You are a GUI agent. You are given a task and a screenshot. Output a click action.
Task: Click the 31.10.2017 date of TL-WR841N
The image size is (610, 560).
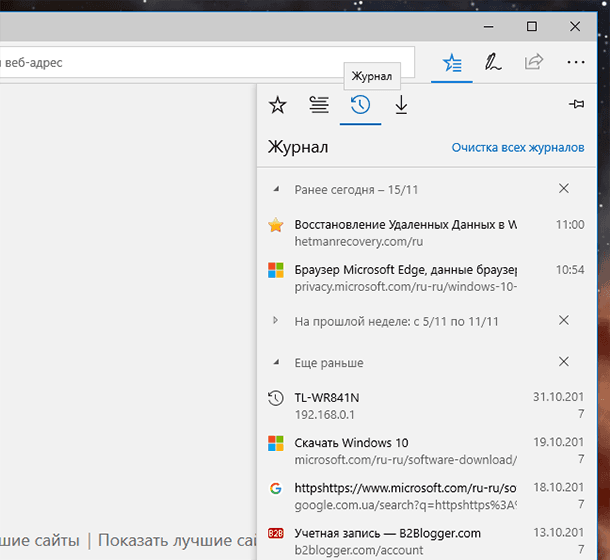click(559, 405)
